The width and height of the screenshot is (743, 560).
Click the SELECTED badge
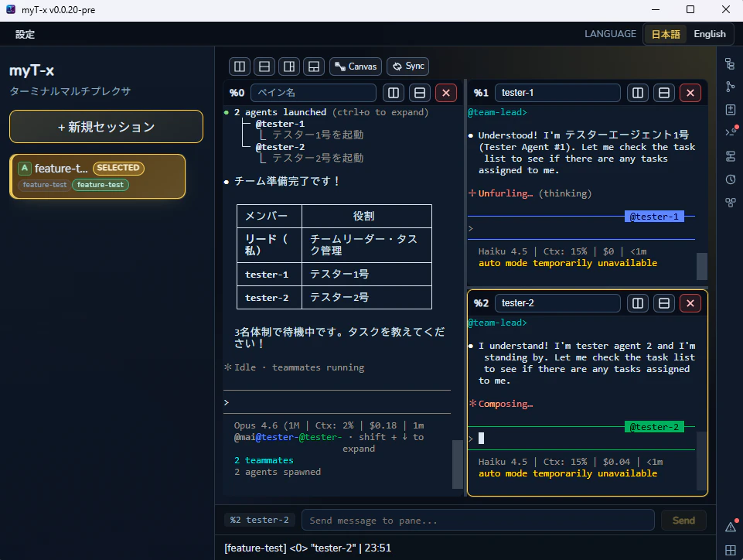pos(118,168)
